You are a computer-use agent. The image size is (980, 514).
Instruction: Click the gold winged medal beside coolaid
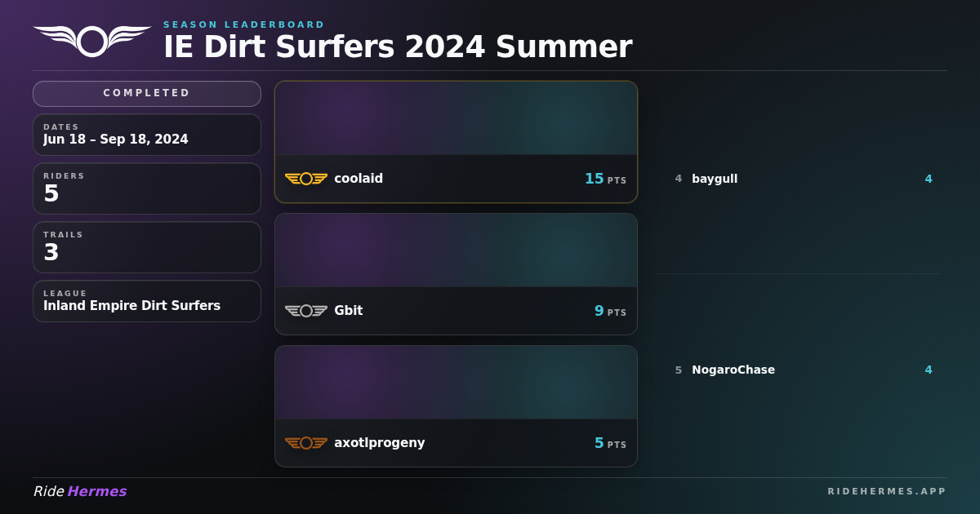(x=306, y=179)
